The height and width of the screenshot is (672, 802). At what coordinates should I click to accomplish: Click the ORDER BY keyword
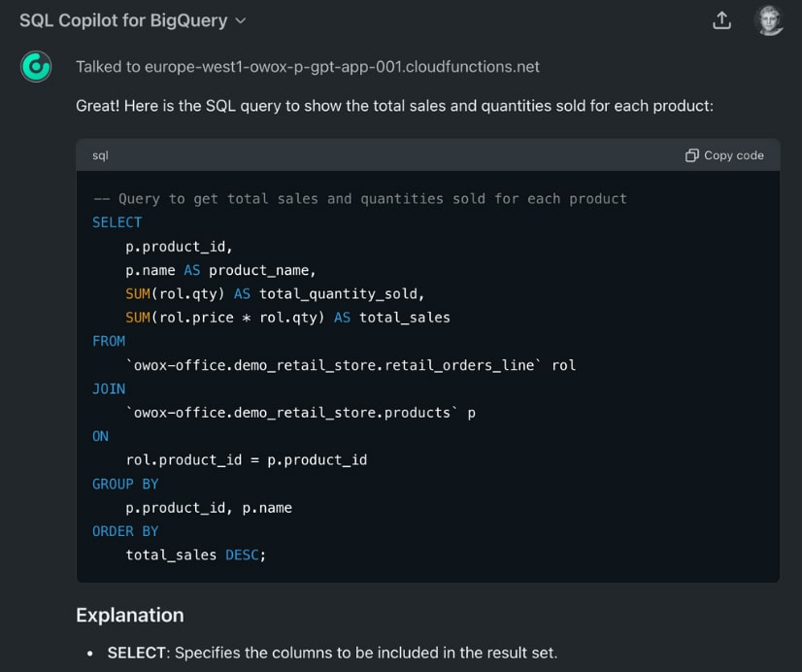click(125, 531)
